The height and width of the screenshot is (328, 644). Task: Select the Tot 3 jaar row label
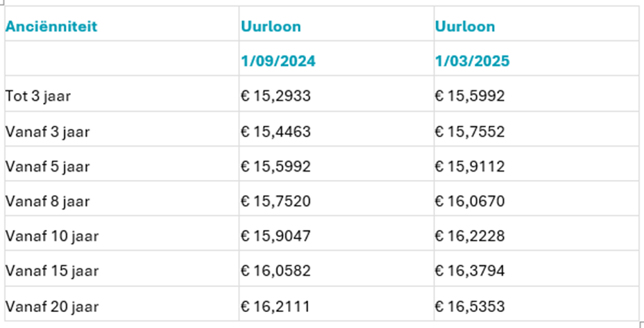38,96
